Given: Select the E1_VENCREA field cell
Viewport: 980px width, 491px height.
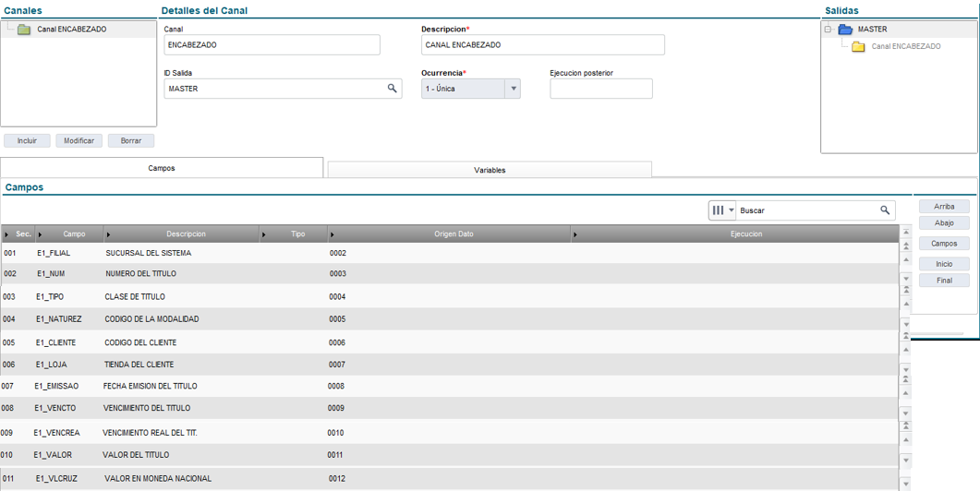Looking at the screenshot, I should tap(56, 433).
